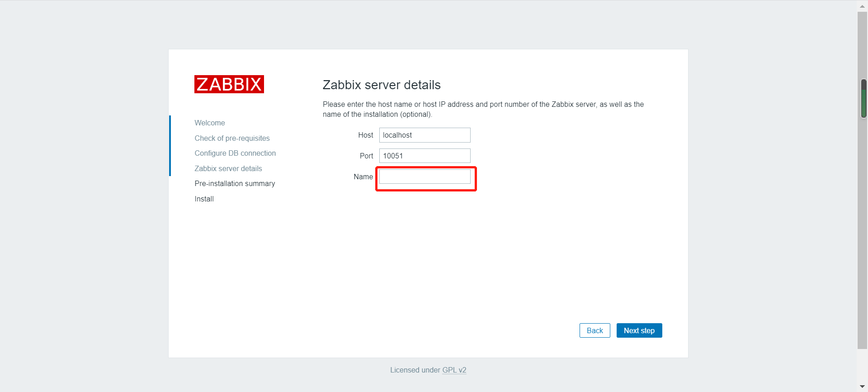
Task: Click the scrollbar down arrow
Action: coord(862,387)
